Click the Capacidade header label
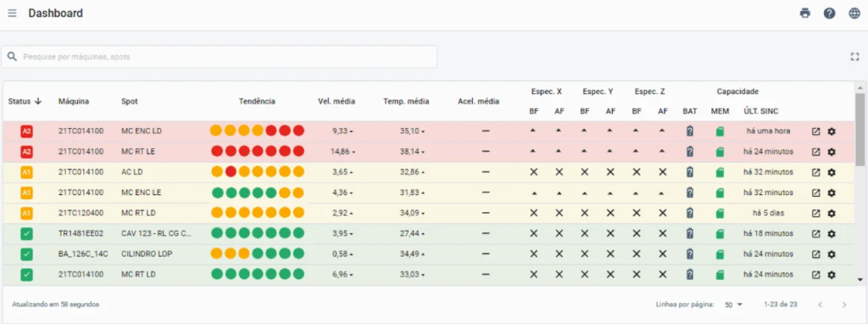This screenshot has width=868, height=324. pyautogui.click(x=738, y=92)
